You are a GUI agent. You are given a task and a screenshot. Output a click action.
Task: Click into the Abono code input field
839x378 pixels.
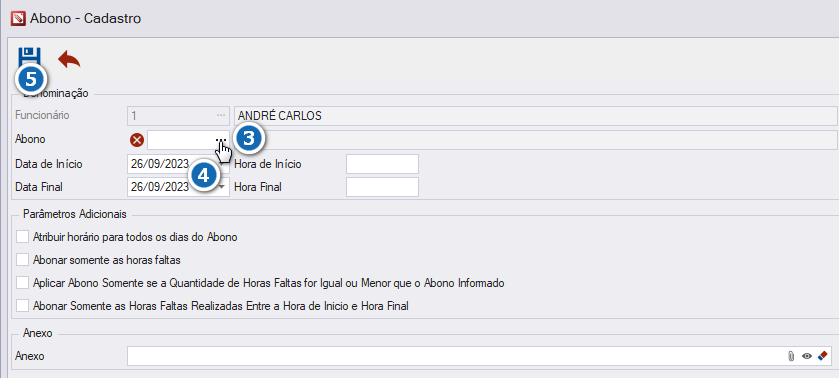click(x=181, y=140)
